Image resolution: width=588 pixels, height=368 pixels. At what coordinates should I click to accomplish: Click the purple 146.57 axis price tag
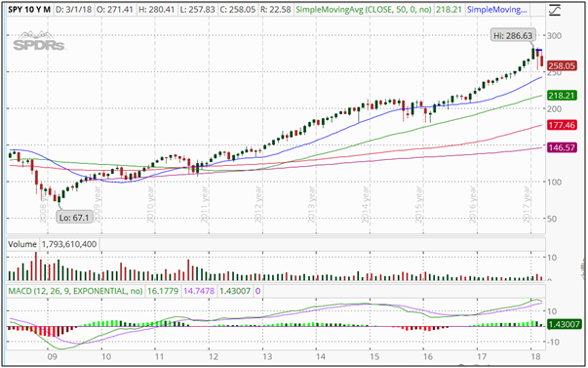pyautogui.click(x=561, y=147)
